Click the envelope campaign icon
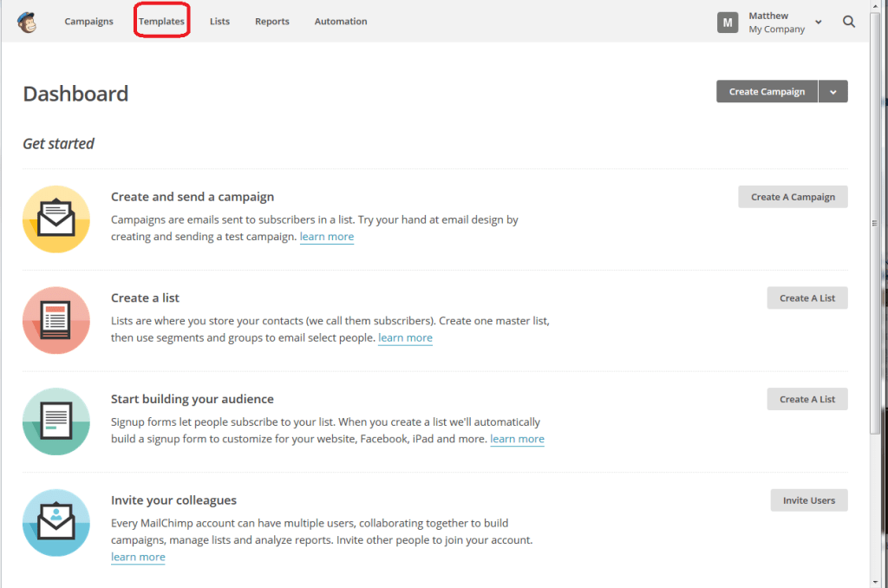 (55, 219)
